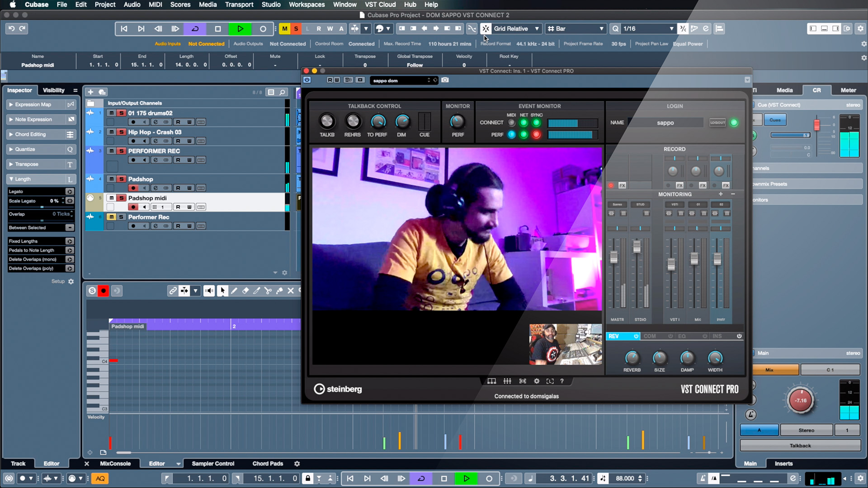
Task: Adjust the REVERB knob in VST Connect
Action: pos(632,358)
